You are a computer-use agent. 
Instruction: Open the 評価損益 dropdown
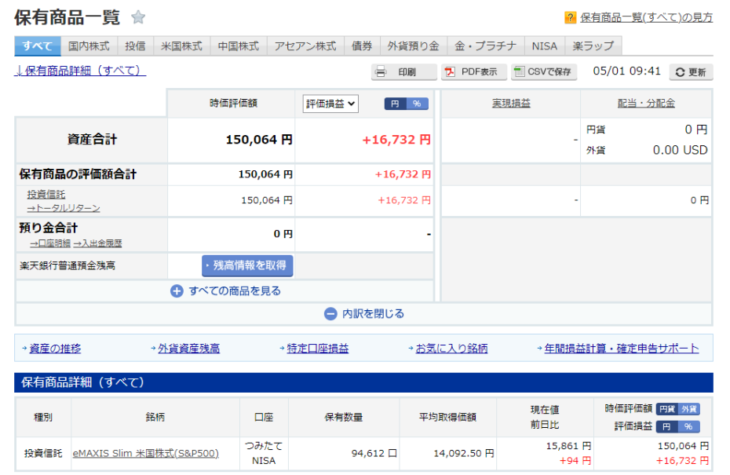pos(330,103)
